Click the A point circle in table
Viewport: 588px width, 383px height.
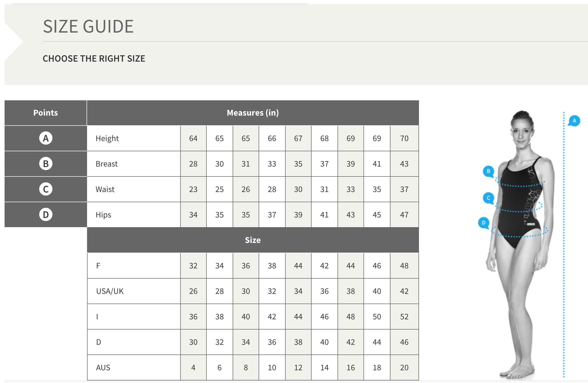[x=46, y=138]
